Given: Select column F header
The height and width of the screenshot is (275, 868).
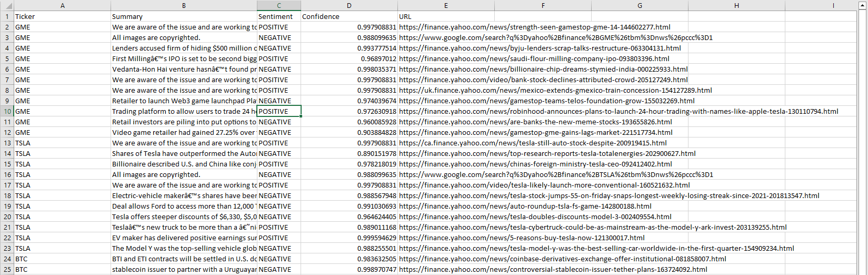Looking at the screenshot, I should (543, 5).
